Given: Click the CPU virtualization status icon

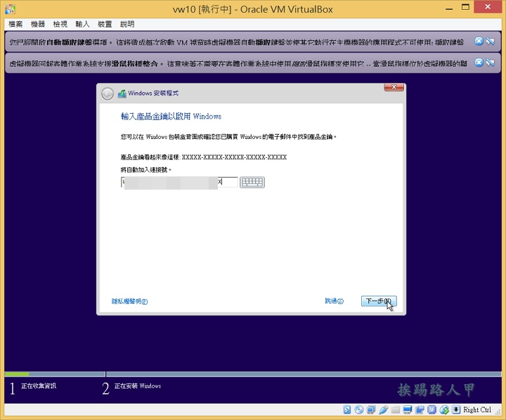Looking at the screenshot, I should [432, 409].
